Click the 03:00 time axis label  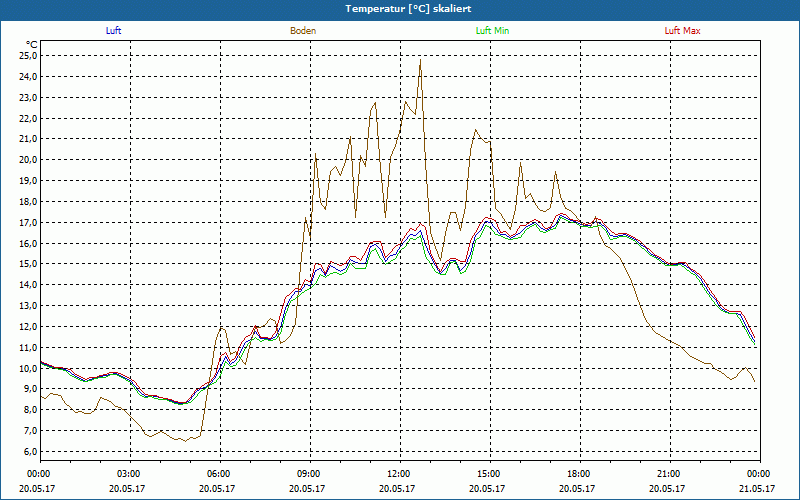(131, 474)
